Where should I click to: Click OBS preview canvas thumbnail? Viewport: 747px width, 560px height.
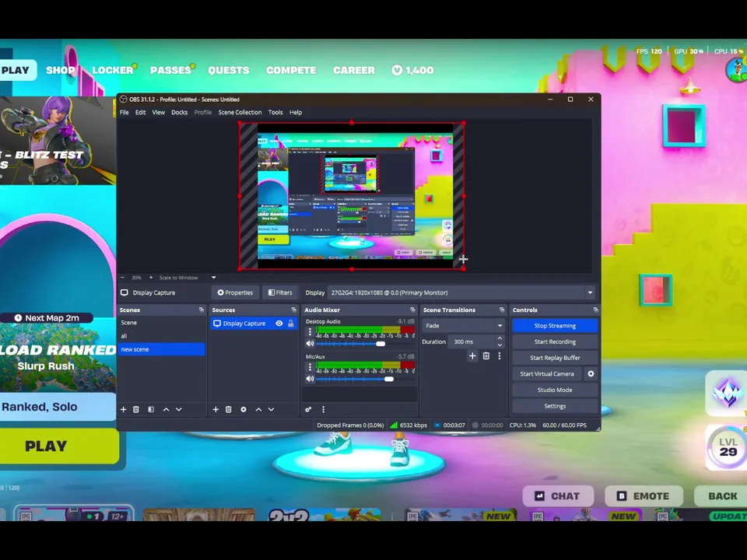click(352, 196)
